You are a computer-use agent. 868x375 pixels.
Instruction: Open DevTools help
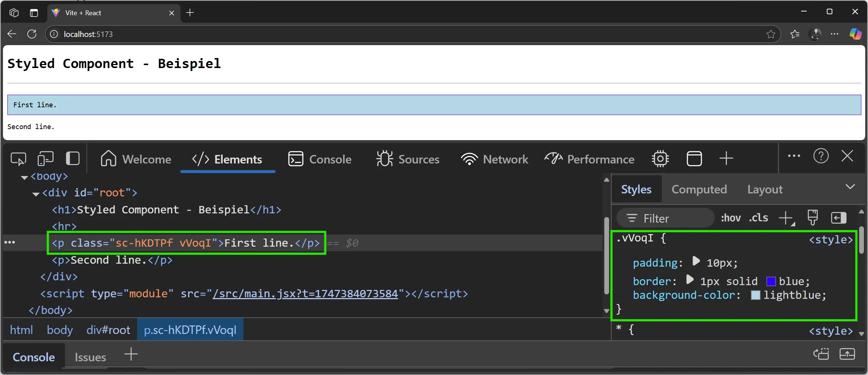coord(821,156)
